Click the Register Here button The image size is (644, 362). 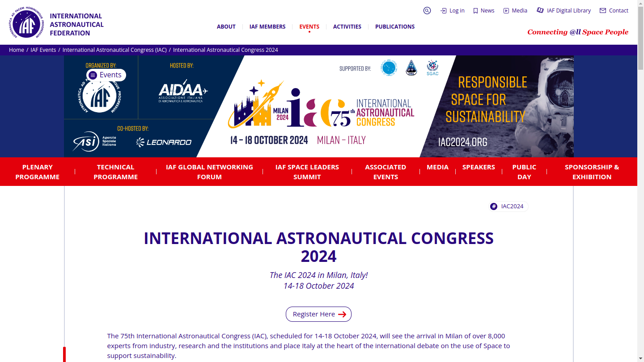[318, 314]
